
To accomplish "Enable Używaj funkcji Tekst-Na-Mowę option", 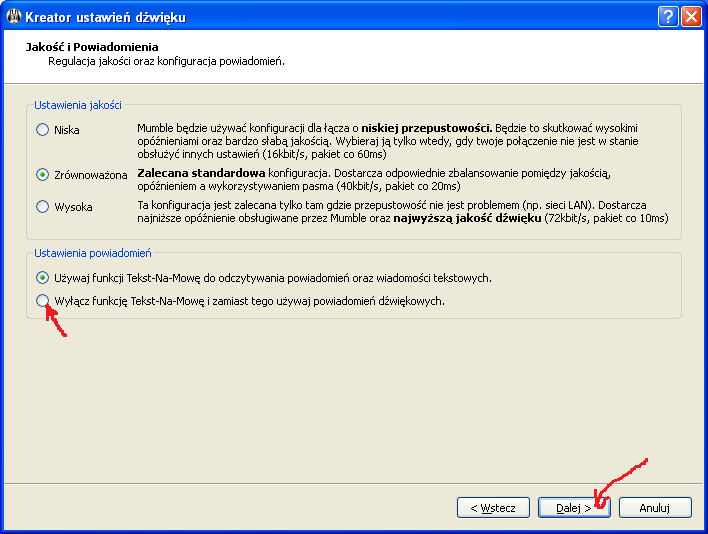I will tap(43, 277).
